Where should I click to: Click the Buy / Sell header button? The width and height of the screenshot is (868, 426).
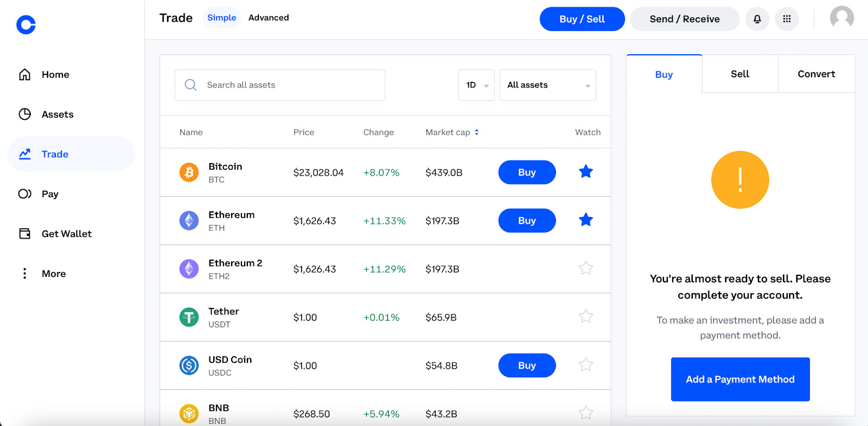pos(582,19)
